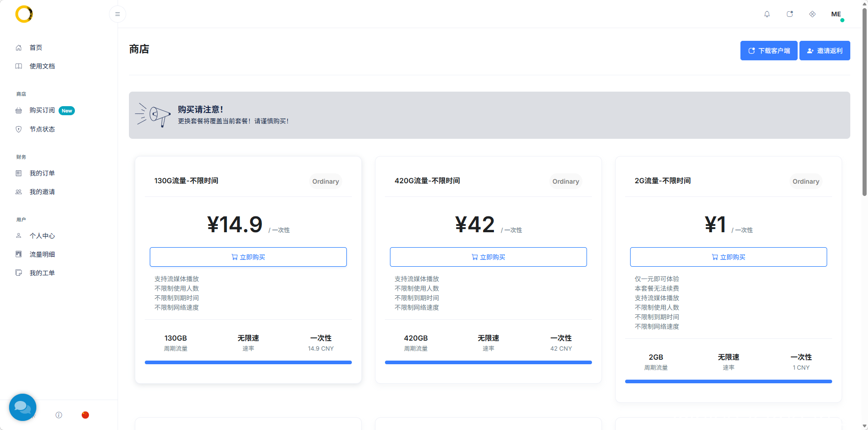Image resolution: width=868 pixels, height=430 pixels.
Task: Click the yellow ring site logo
Action: point(24,14)
